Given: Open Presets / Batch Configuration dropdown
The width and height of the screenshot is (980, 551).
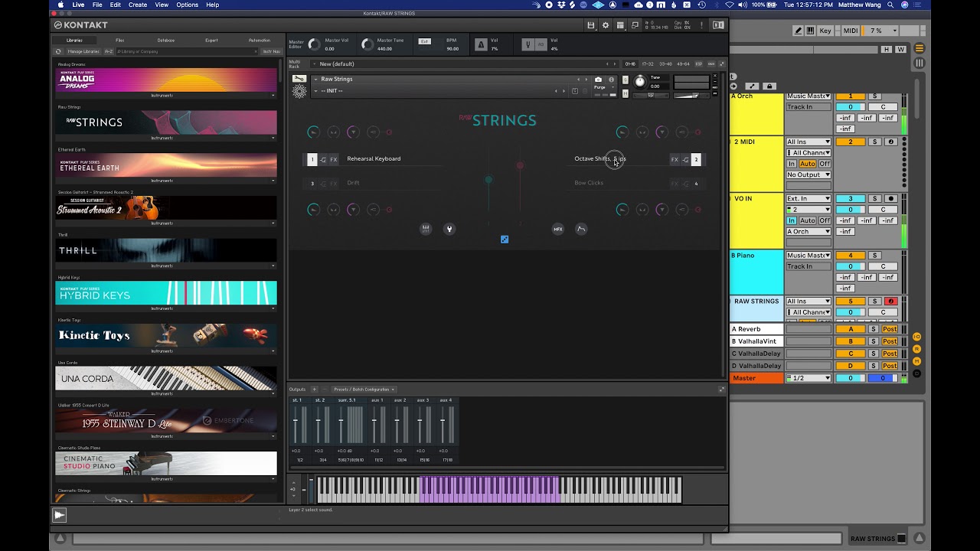Looking at the screenshot, I should (364, 390).
